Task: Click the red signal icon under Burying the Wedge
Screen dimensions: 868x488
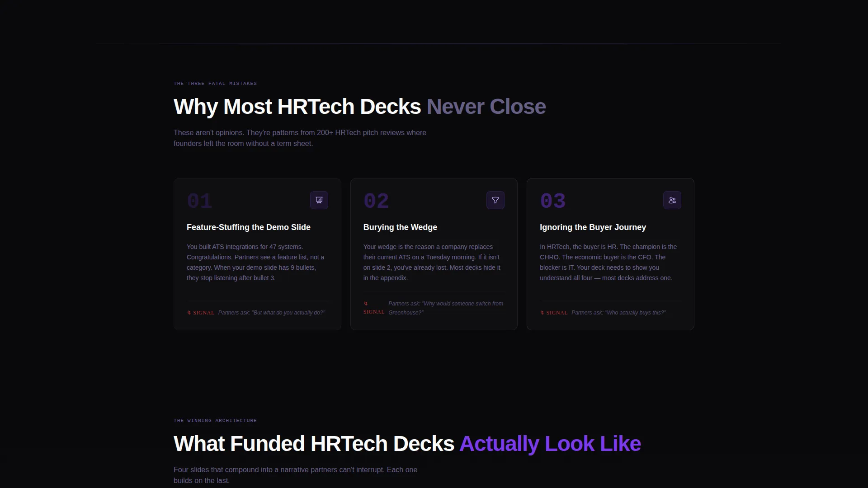Action: 366,304
